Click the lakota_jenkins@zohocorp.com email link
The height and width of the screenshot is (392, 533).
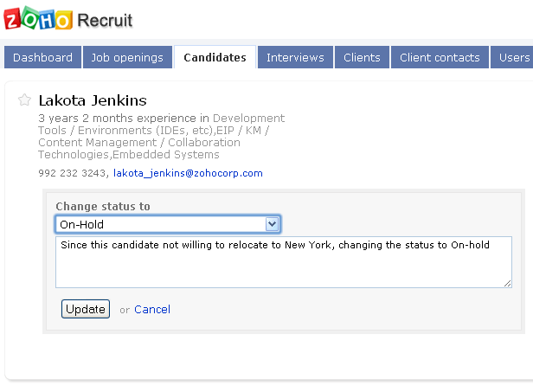point(188,173)
